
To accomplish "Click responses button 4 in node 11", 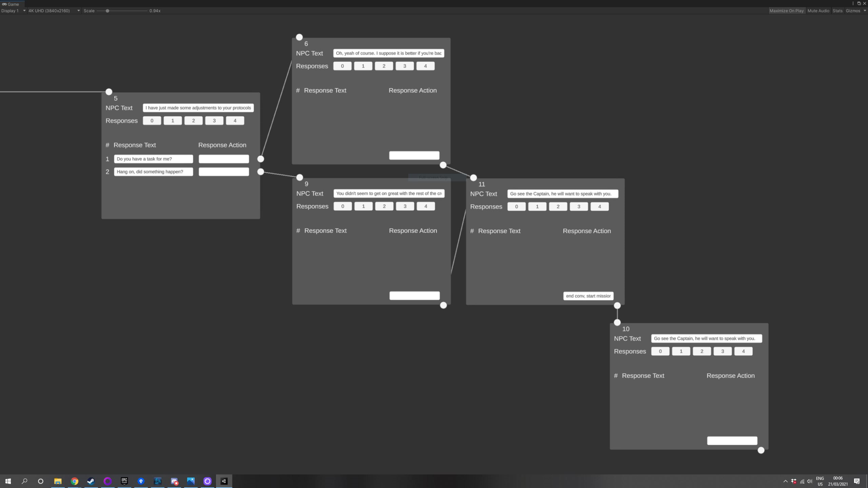I will 599,207.
